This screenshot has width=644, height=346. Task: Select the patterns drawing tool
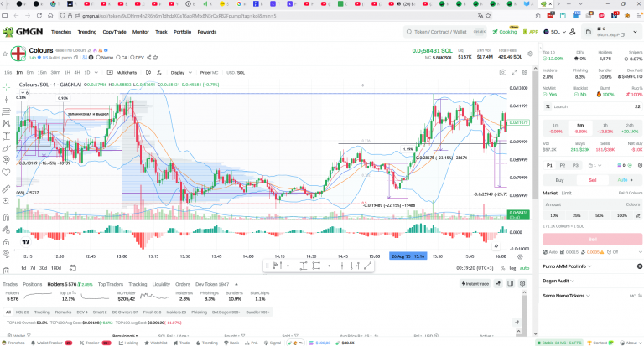tap(6, 123)
